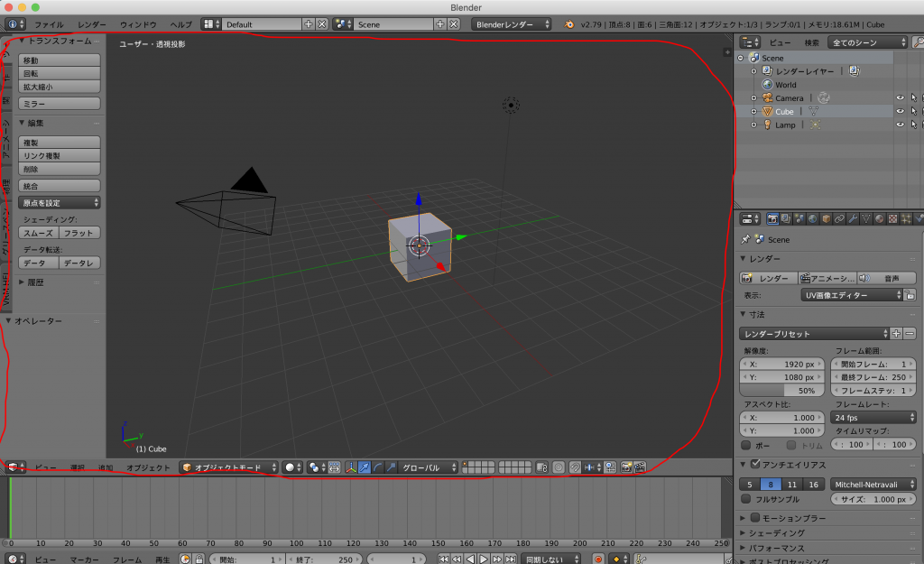Click the Animation render button

(x=827, y=278)
